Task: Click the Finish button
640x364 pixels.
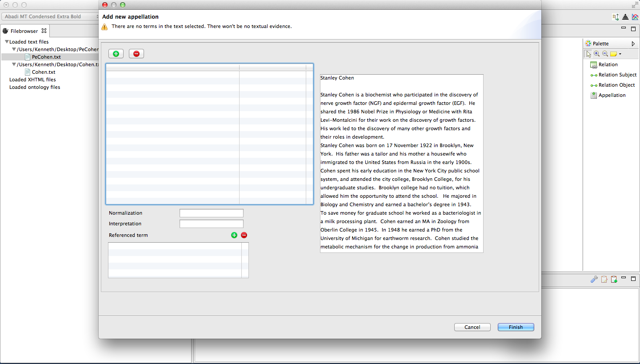Action: coord(516,327)
